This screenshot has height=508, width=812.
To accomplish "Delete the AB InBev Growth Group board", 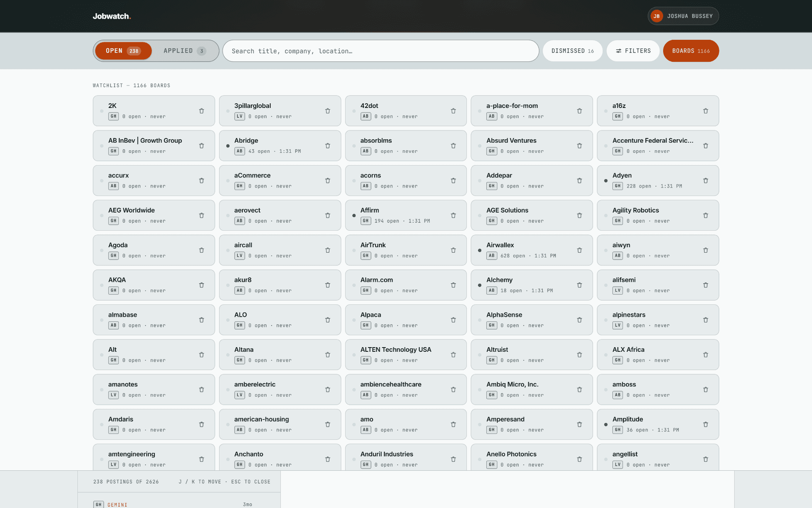I will (x=201, y=146).
